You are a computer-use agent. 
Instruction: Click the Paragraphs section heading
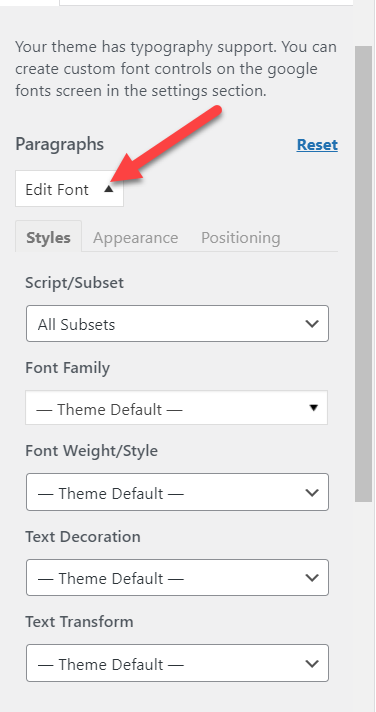pos(59,144)
